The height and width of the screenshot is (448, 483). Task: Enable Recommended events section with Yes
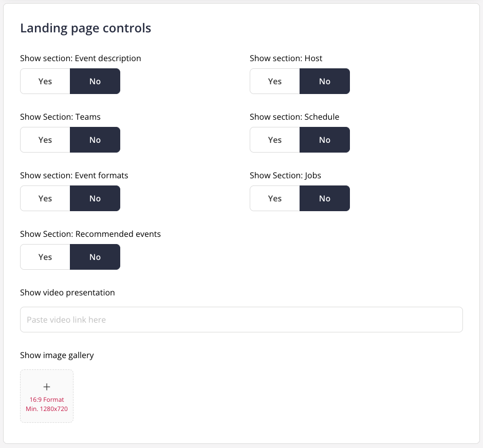point(45,257)
